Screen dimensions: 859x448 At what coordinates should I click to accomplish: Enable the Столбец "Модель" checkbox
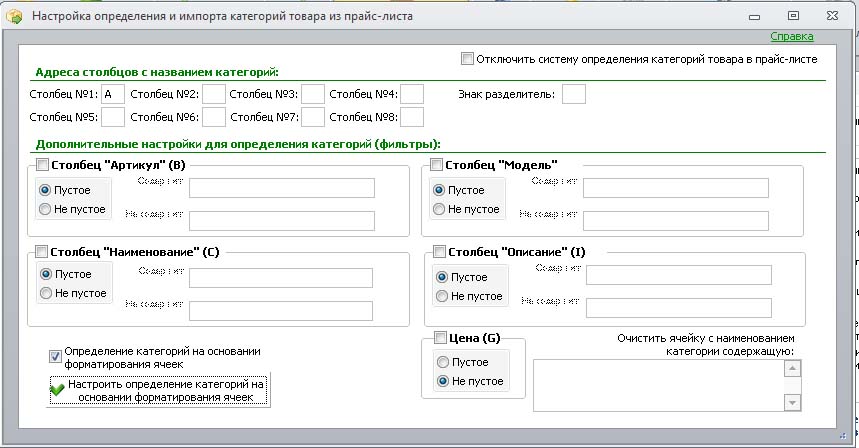pos(436,164)
